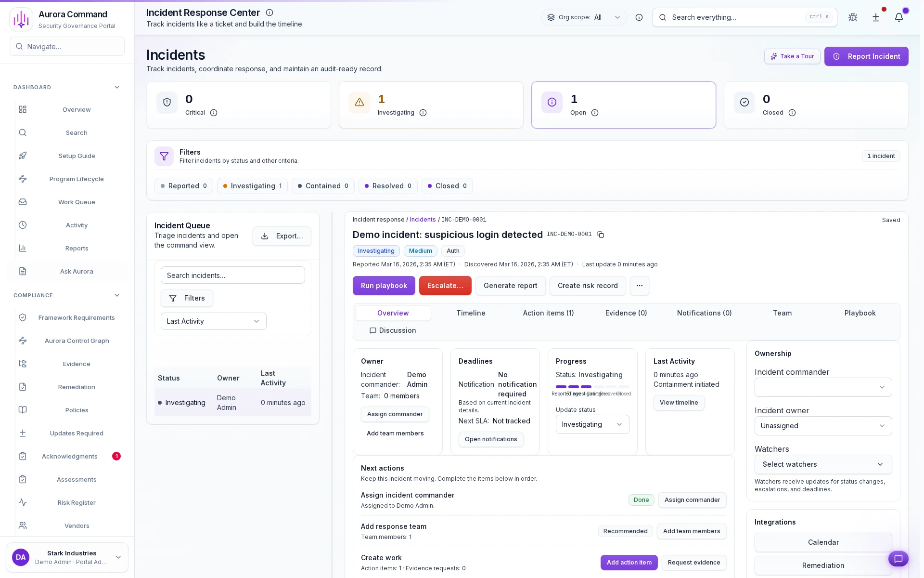Screen dimensions: 924x578
Task: Open the three-dots more actions button
Action: click(x=639, y=286)
